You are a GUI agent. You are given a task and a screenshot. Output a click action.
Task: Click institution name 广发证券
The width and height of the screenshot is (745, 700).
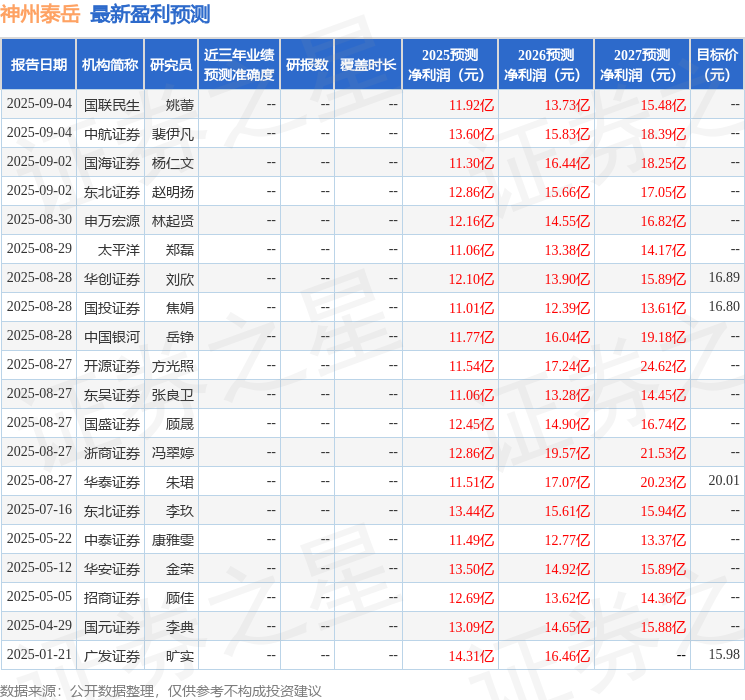[112, 656]
